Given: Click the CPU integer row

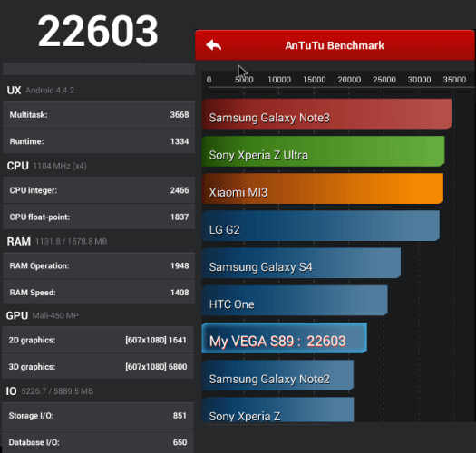Looking at the screenshot, I should pyautogui.click(x=99, y=190).
